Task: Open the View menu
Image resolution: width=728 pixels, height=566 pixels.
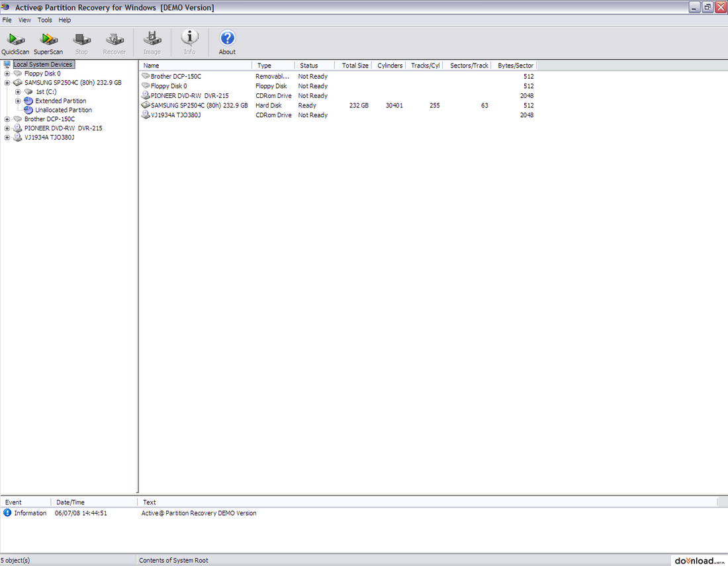Action: pos(24,20)
